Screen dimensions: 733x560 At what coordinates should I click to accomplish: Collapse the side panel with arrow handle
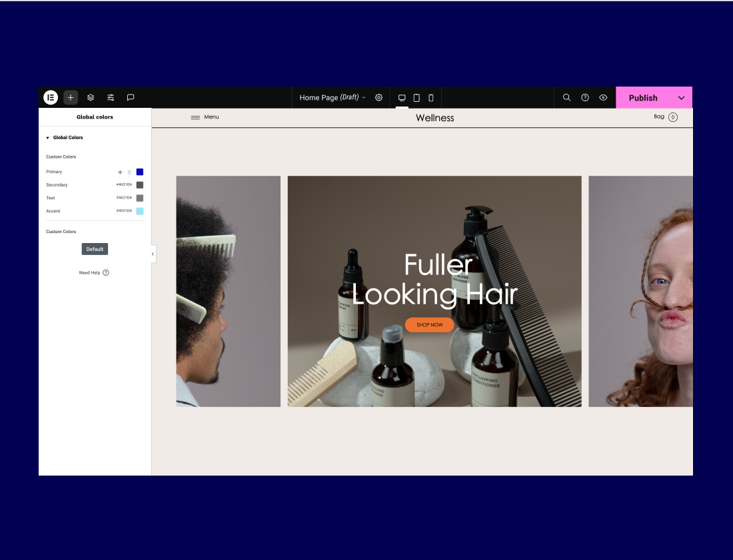(x=153, y=254)
